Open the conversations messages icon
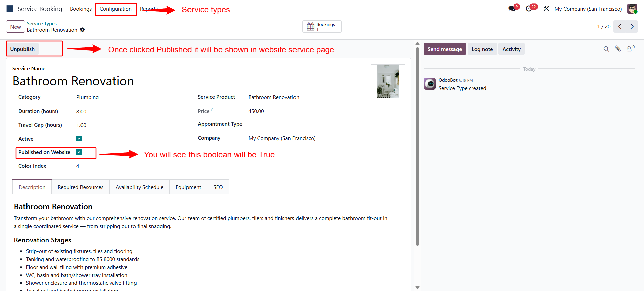This screenshot has height=291, width=644. (512, 9)
